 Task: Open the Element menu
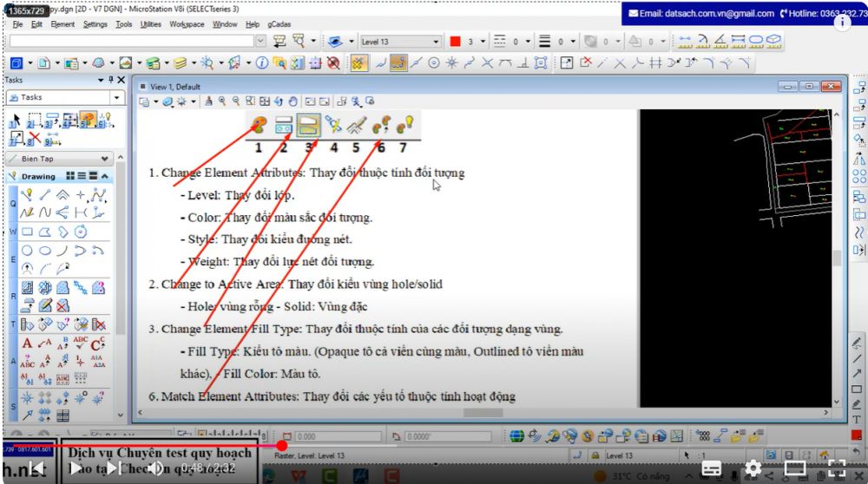tap(62, 24)
